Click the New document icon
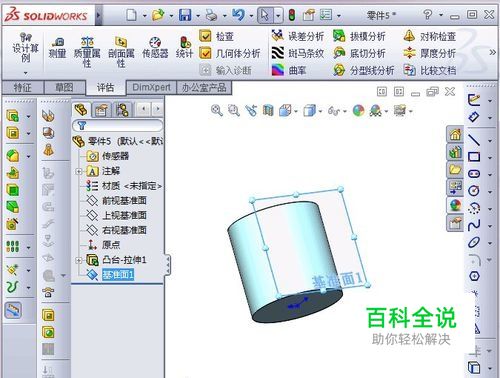500x378 pixels. (131, 15)
